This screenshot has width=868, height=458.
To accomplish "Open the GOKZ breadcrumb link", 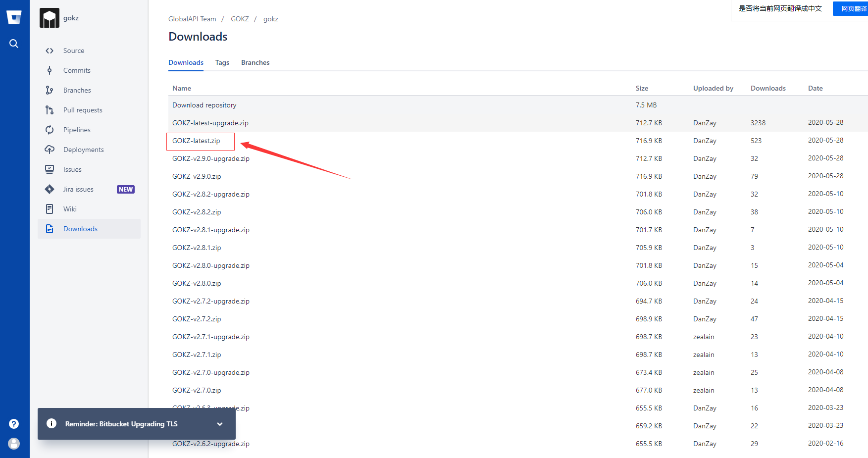I will [240, 19].
